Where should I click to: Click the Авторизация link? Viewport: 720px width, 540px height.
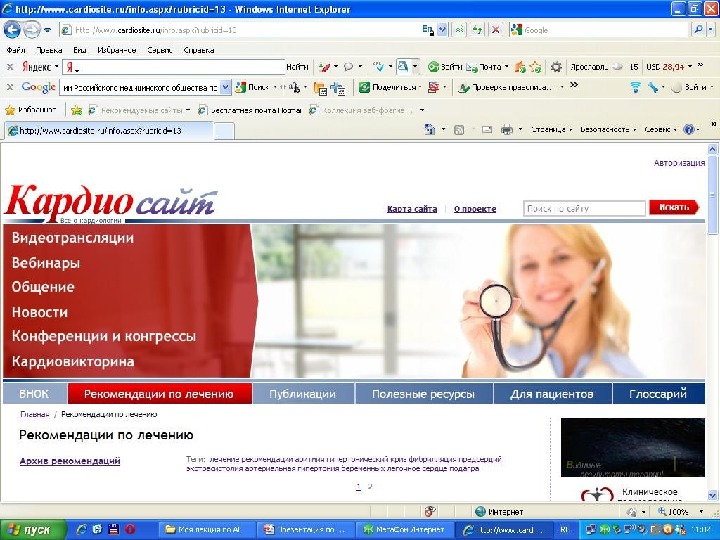(679, 163)
